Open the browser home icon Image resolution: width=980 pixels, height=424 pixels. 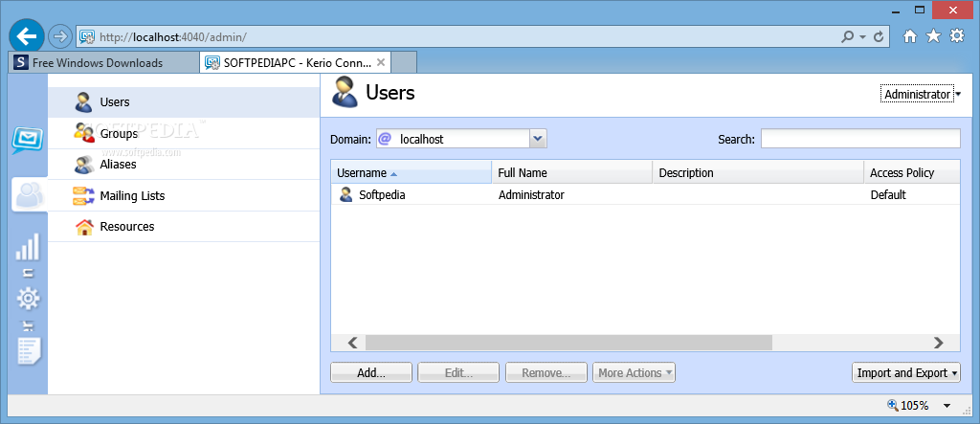[x=911, y=36]
